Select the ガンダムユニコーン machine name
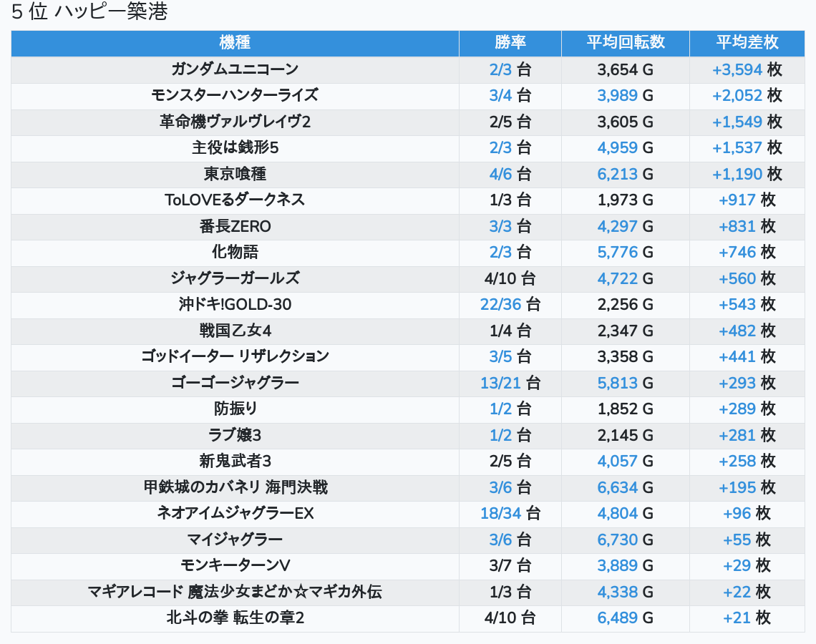This screenshot has height=644, width=816. coord(235,69)
